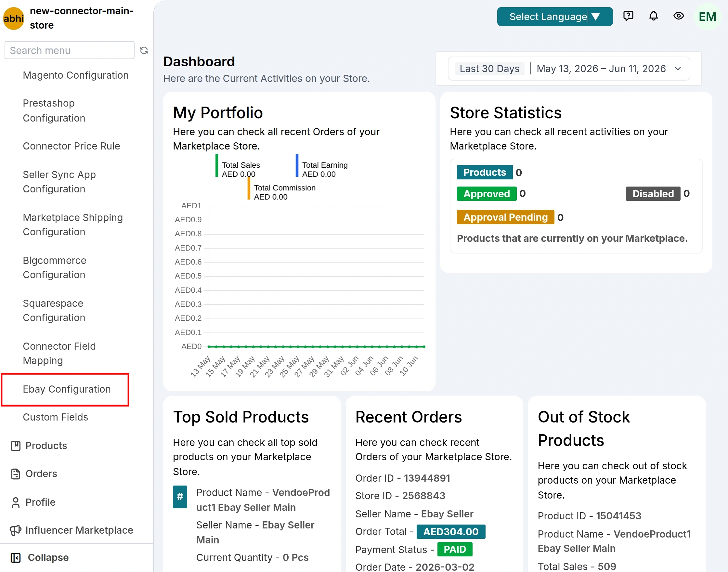
Task: Click the Collapse sidebar icon
Action: (x=15, y=558)
